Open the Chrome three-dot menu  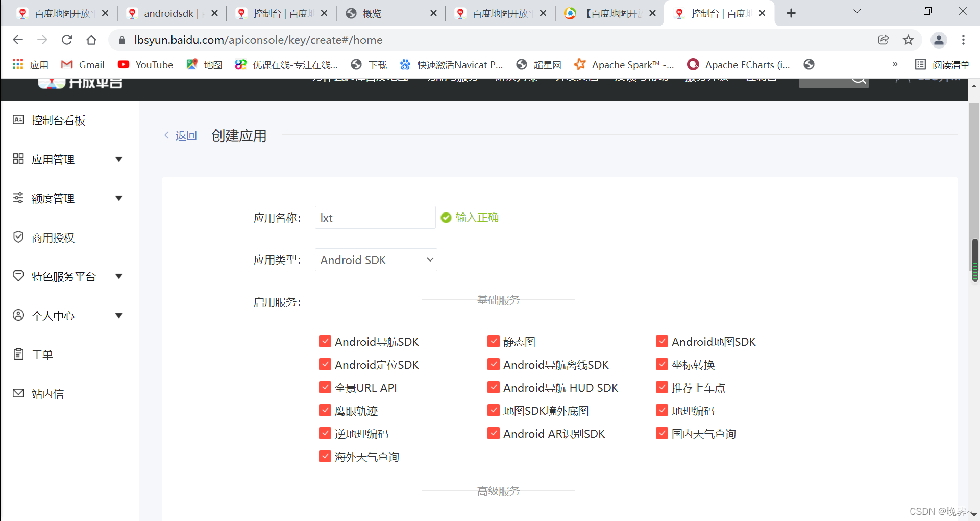click(963, 40)
